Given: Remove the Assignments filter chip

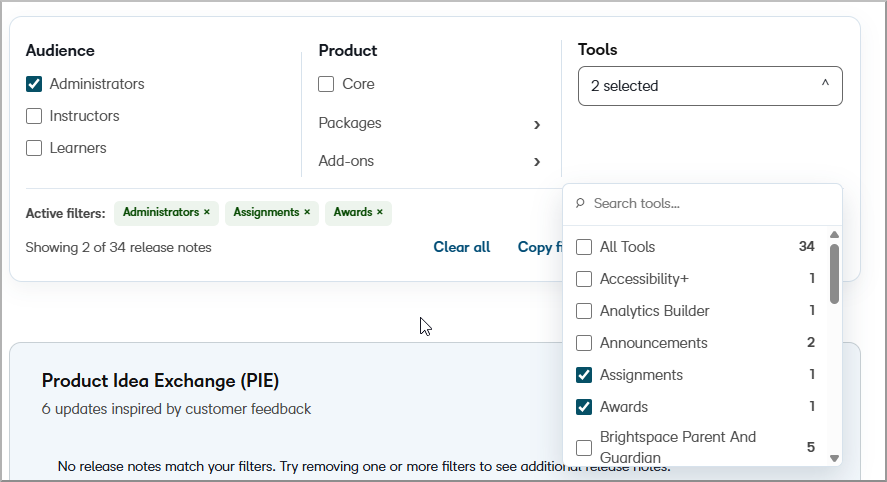Looking at the screenshot, I should pyautogui.click(x=307, y=212).
